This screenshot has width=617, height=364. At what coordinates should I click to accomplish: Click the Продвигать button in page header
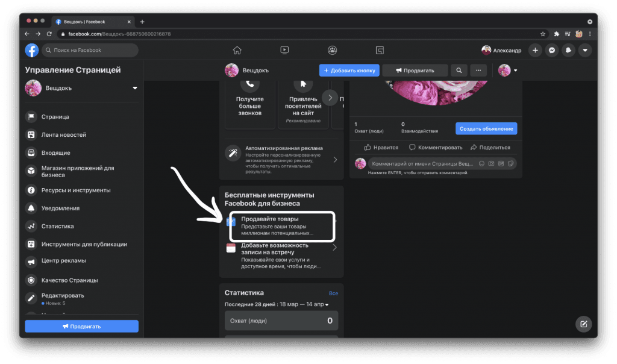pos(415,71)
